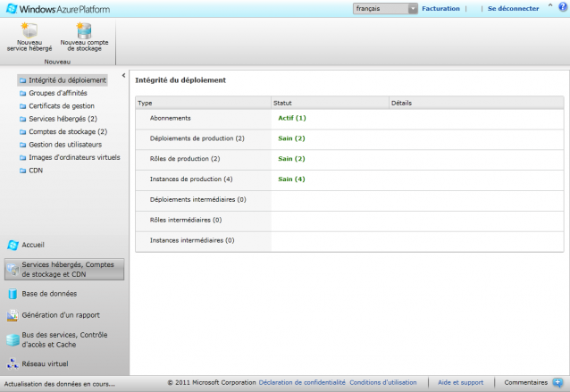Screen dimensions: 570x392
Task: Click Sain (2) status for Déploiements
Action: pos(291,138)
